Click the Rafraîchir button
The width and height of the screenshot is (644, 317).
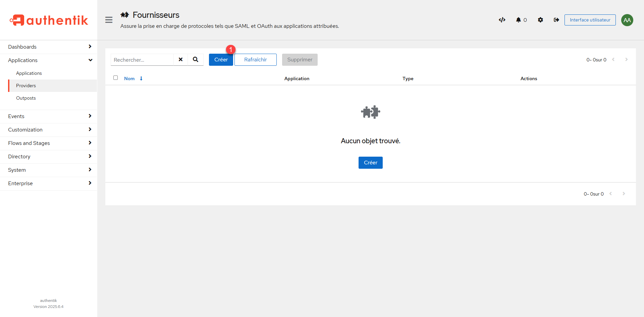(255, 60)
